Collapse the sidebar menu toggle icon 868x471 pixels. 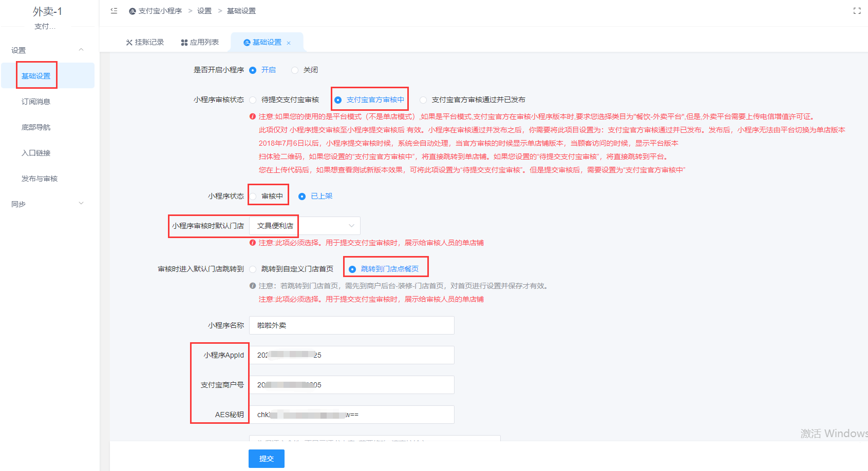click(114, 11)
